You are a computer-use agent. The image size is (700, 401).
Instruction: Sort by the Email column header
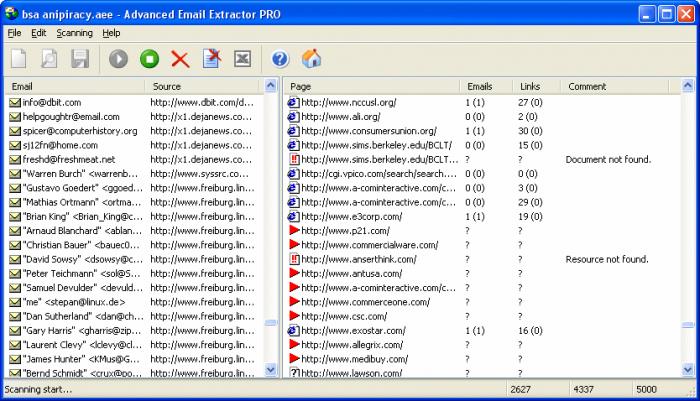(75, 86)
